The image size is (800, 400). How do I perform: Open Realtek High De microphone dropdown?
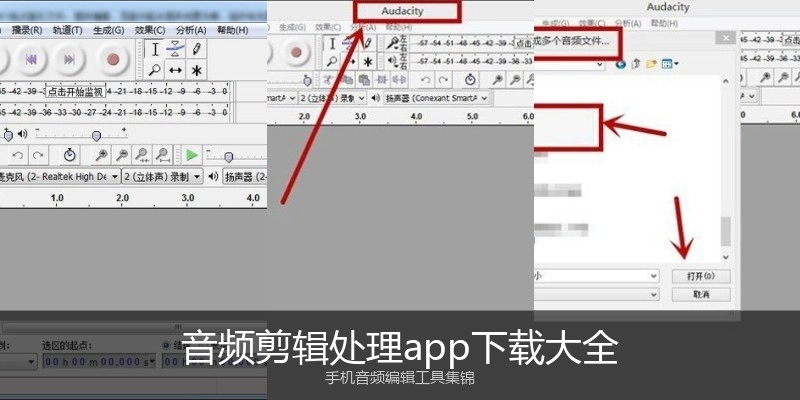[x=60, y=177]
